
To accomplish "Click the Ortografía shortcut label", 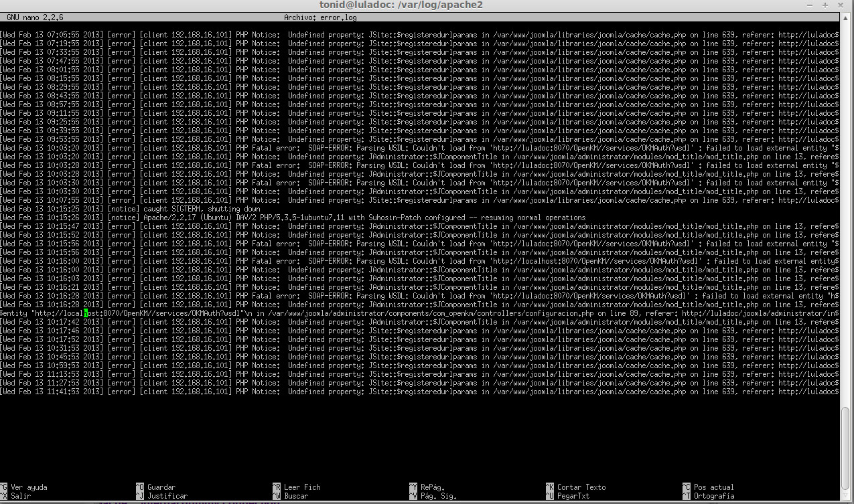I will [713, 496].
